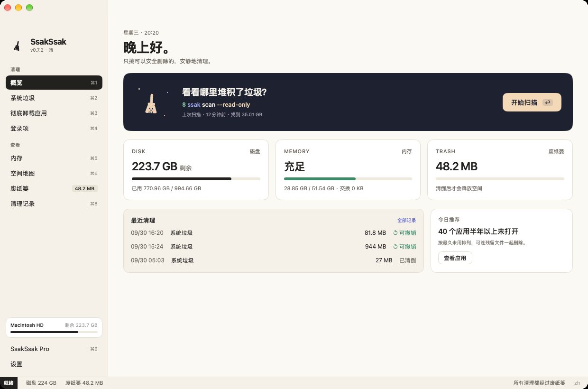Click the 上次扫描 12 分钟前 info line
The width and height of the screenshot is (588, 389).
(x=222, y=115)
